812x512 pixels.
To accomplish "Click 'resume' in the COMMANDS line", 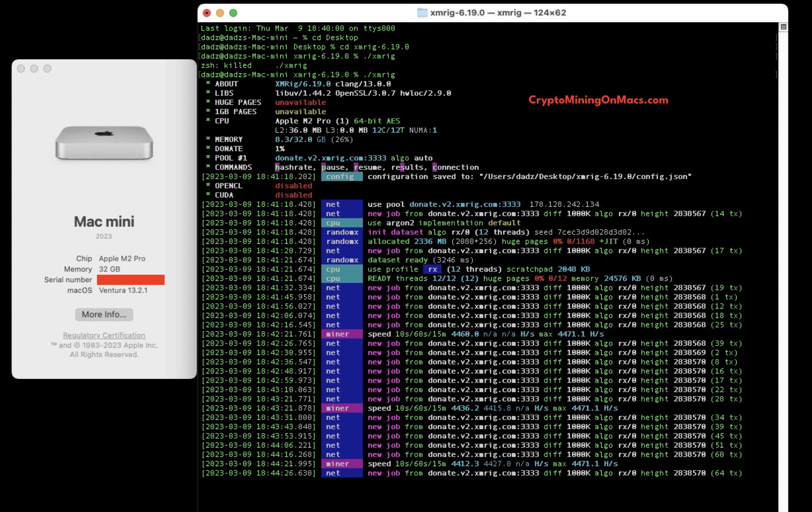I will coord(368,167).
